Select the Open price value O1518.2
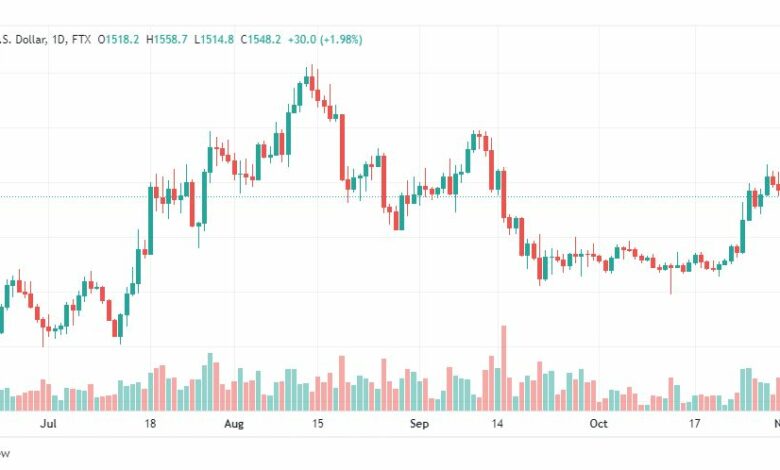The height and width of the screenshot is (470, 780). click(x=118, y=39)
